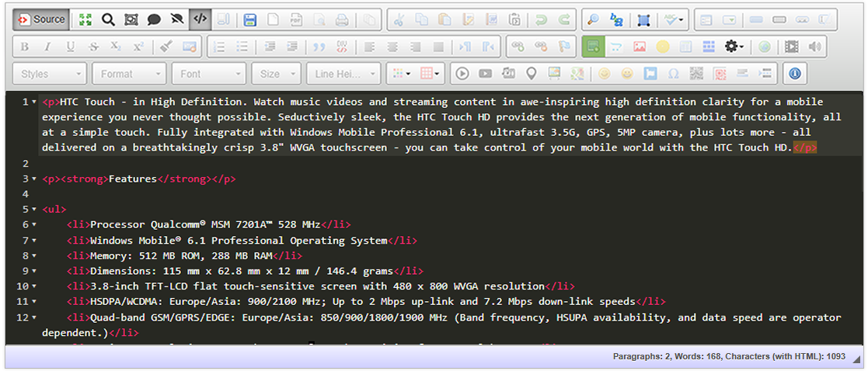Screen dimensions: 868x371
Task: Open the Font dropdown
Action: (209, 74)
